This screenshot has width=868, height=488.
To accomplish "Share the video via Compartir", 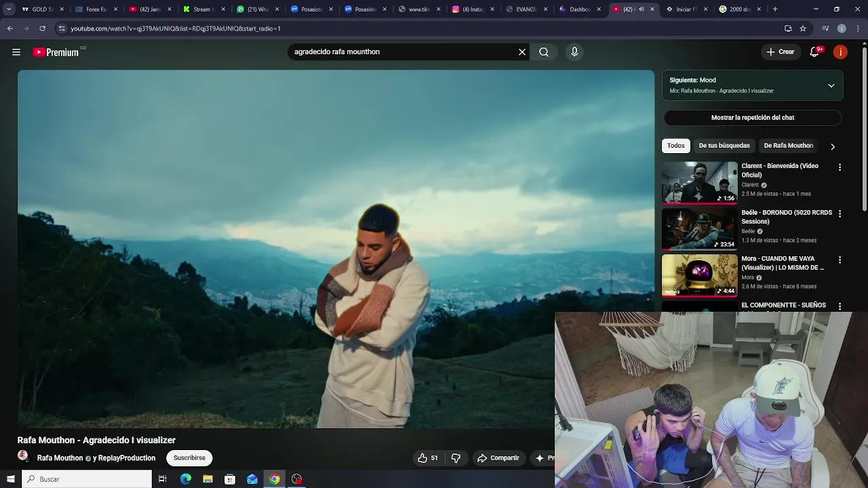I will [x=498, y=458].
